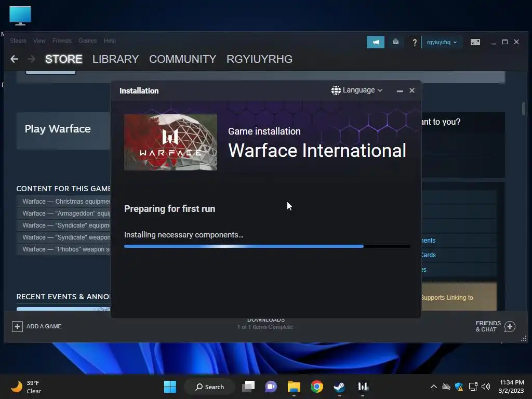Click the taskbar Search box
532x399 pixels.
[x=209, y=387]
